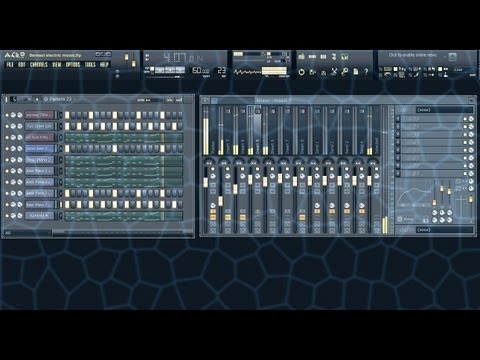Open the EDIT menu

22,65
